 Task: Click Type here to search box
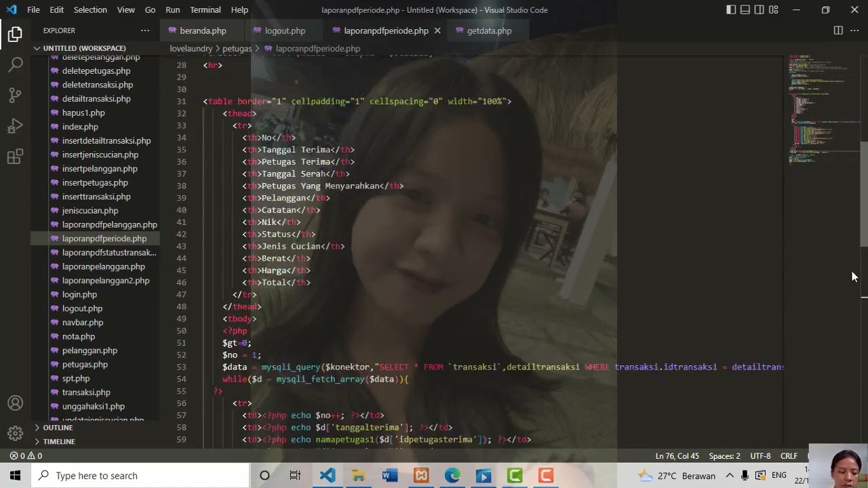tap(140, 475)
